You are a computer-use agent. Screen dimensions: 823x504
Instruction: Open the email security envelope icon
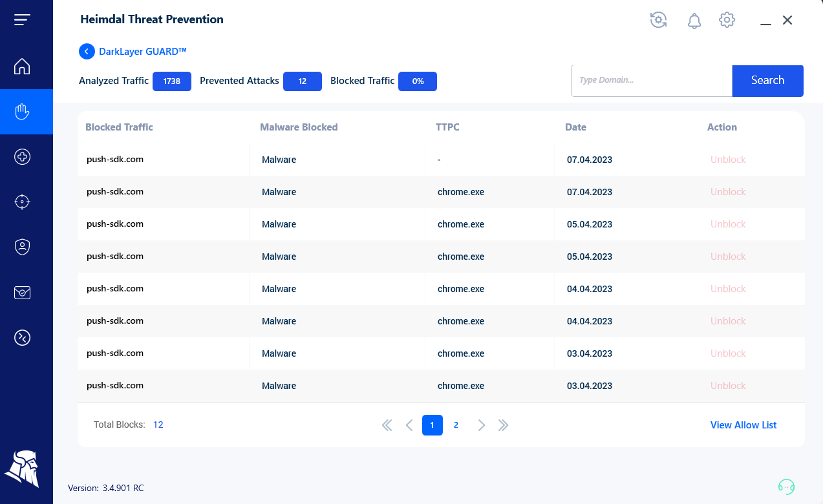[21, 292]
